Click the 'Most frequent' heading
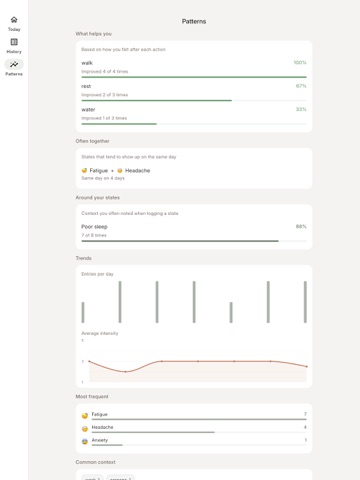The image size is (360, 480). point(92,397)
